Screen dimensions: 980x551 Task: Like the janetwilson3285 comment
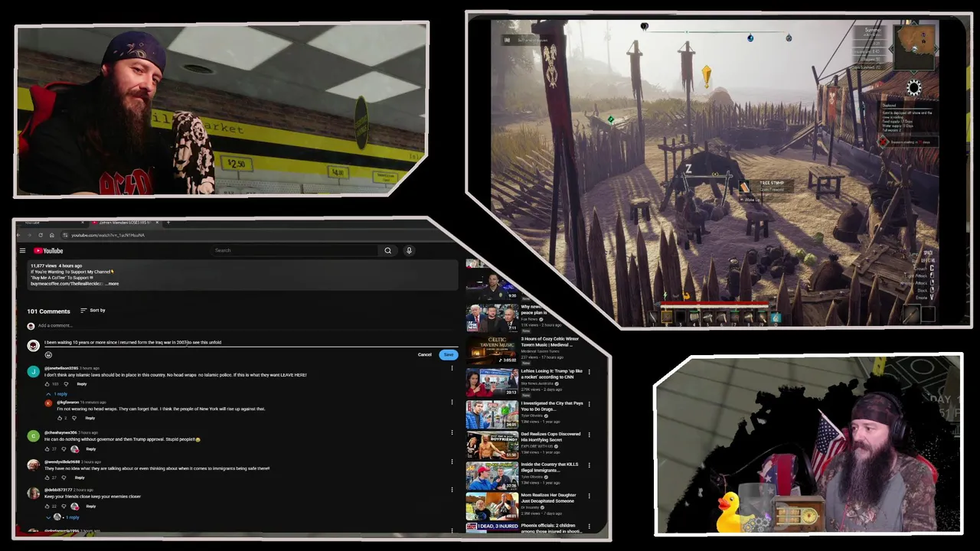(x=47, y=384)
